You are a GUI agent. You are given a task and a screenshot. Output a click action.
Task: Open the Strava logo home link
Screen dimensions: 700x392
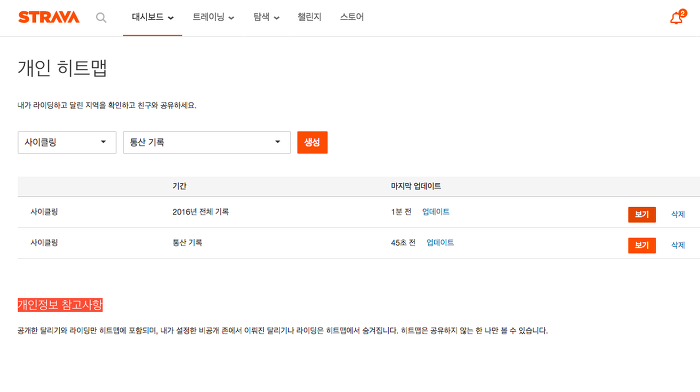[x=49, y=17]
